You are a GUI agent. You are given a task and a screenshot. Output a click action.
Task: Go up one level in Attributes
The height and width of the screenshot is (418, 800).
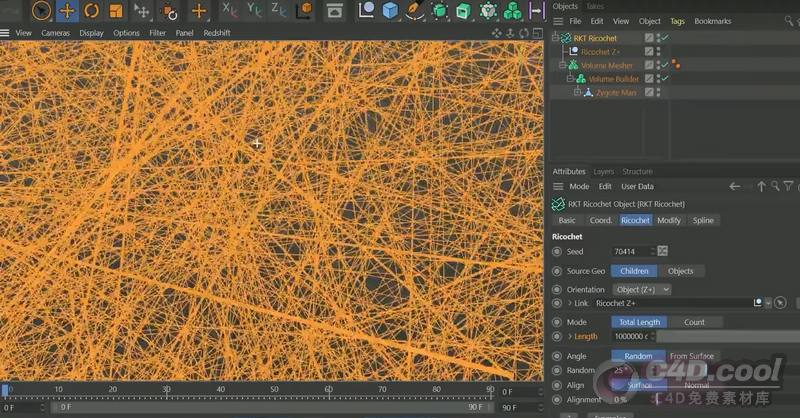[x=761, y=187]
